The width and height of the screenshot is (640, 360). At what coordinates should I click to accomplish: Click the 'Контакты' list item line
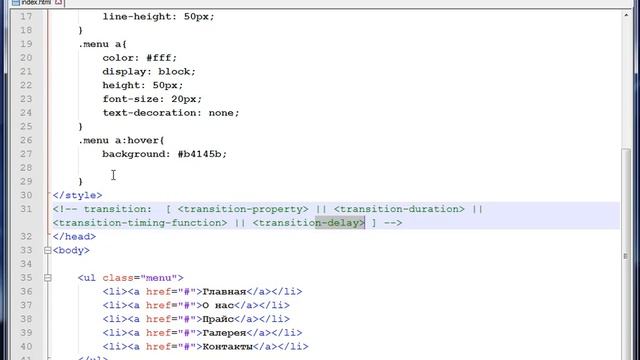click(205, 347)
